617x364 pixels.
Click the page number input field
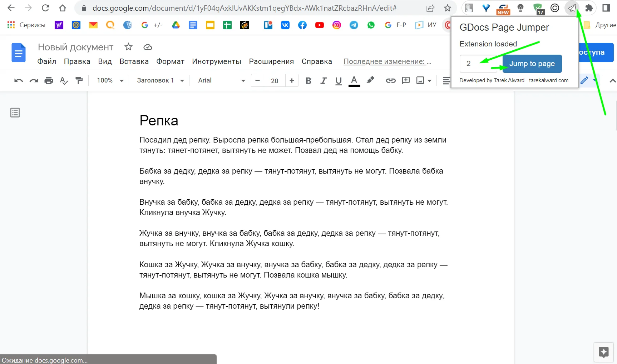click(x=478, y=64)
